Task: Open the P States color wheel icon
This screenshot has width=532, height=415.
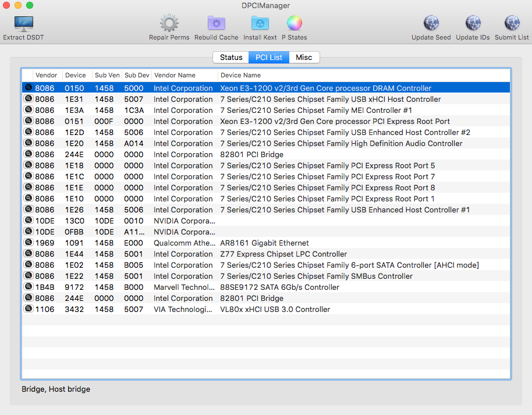Action: [295, 24]
